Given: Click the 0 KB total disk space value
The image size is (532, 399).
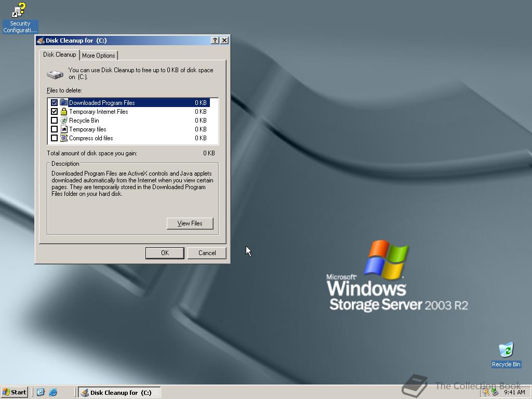Looking at the screenshot, I should [209, 153].
